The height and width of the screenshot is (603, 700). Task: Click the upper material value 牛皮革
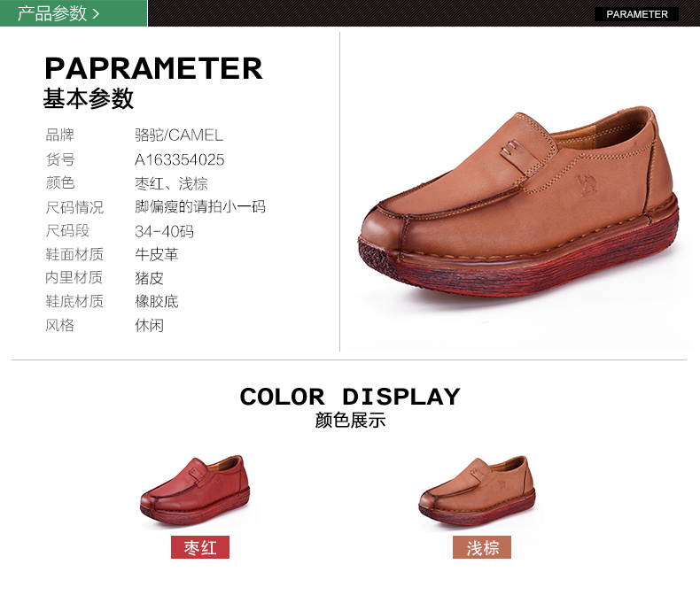pos(157,254)
